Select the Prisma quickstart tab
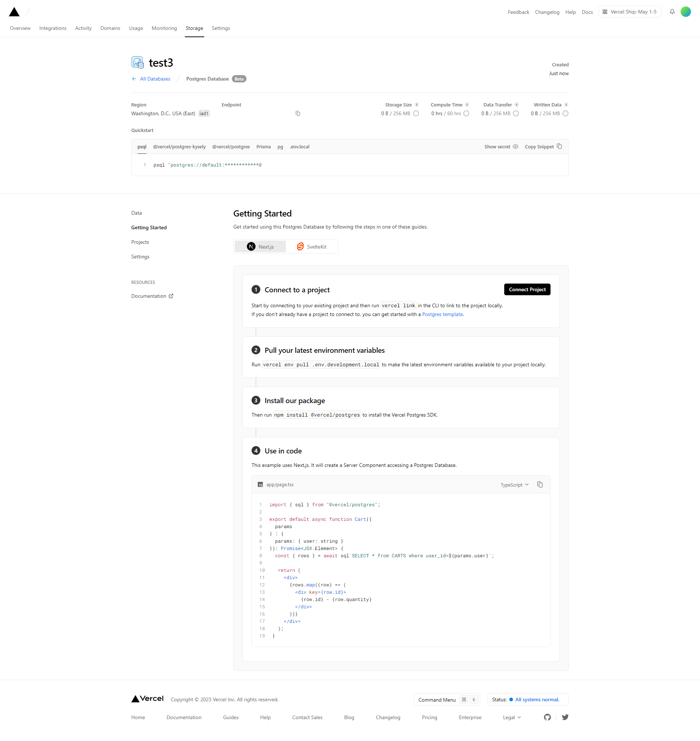700x741 pixels. (264, 147)
